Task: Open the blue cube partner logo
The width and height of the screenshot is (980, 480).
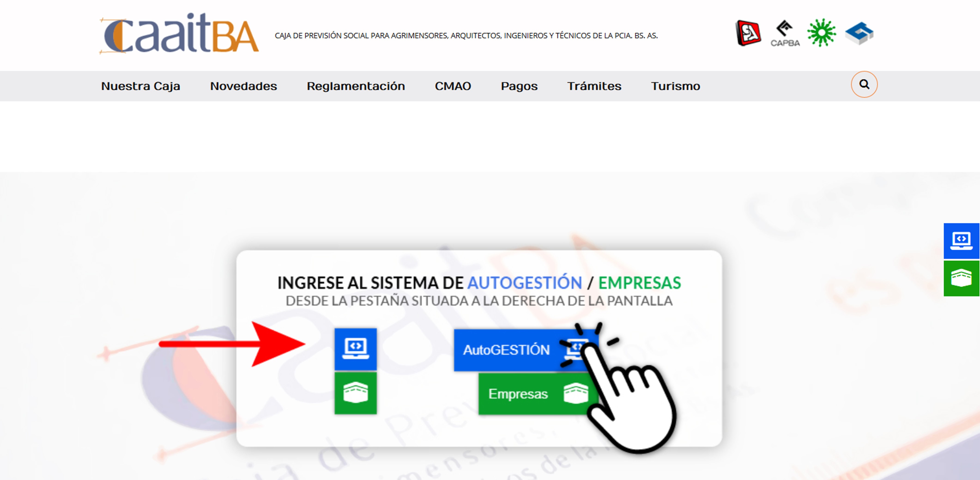Action: pos(859,33)
